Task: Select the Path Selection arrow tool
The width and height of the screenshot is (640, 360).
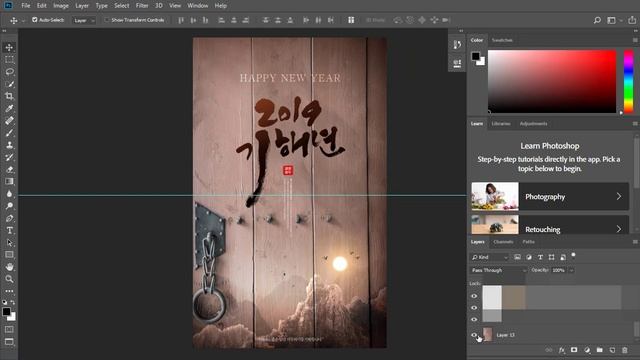Action: (x=9, y=243)
